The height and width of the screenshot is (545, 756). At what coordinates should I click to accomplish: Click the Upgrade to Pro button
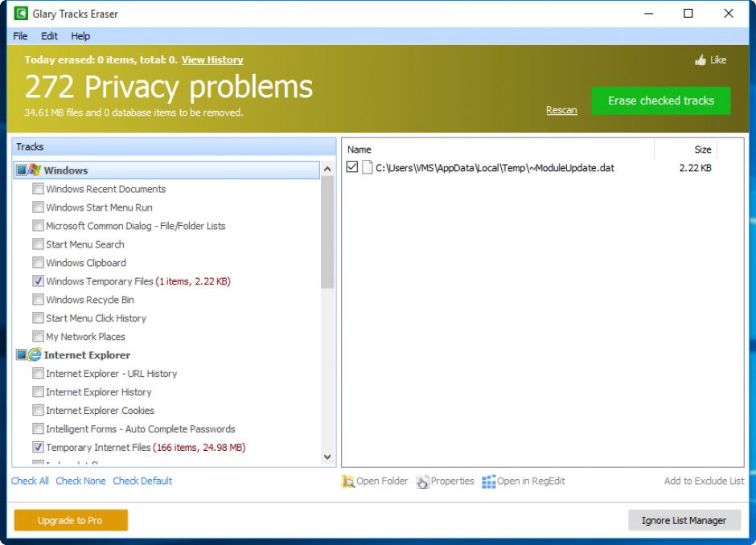click(x=71, y=520)
